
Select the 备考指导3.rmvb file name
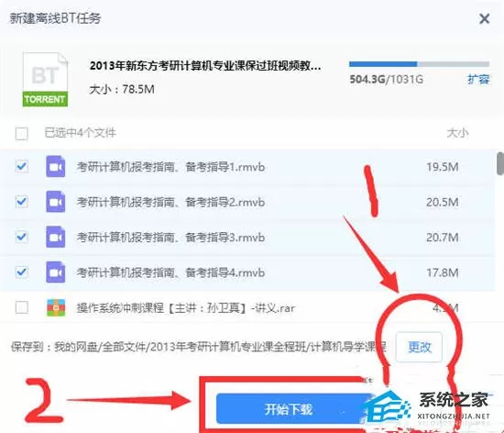(170, 238)
